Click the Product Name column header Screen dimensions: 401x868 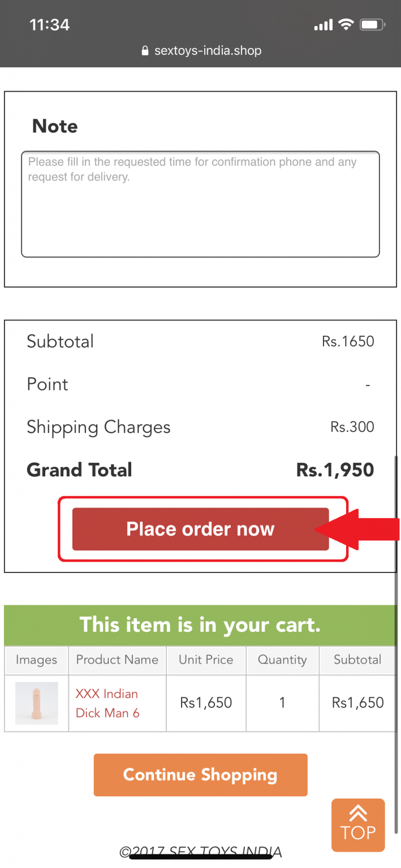click(117, 659)
